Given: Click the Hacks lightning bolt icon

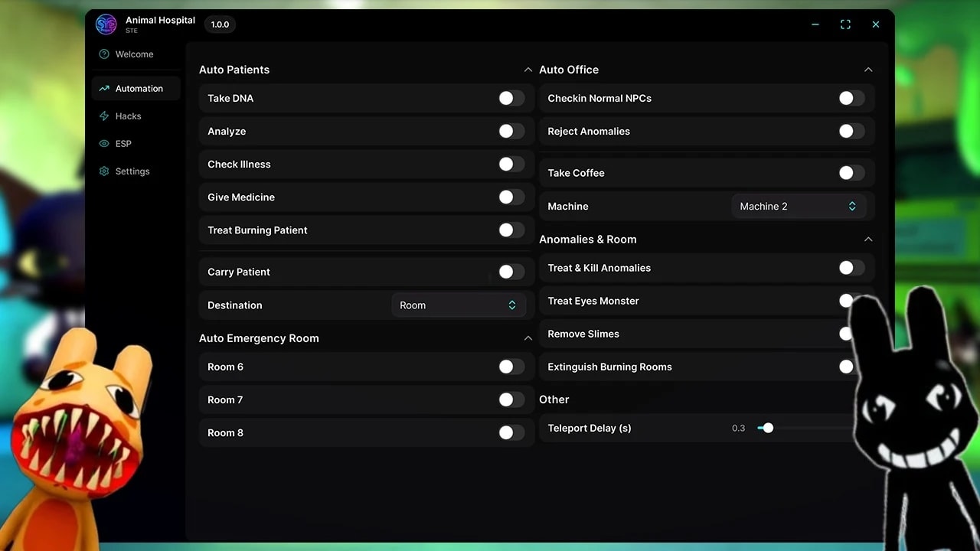Looking at the screenshot, I should pos(104,116).
